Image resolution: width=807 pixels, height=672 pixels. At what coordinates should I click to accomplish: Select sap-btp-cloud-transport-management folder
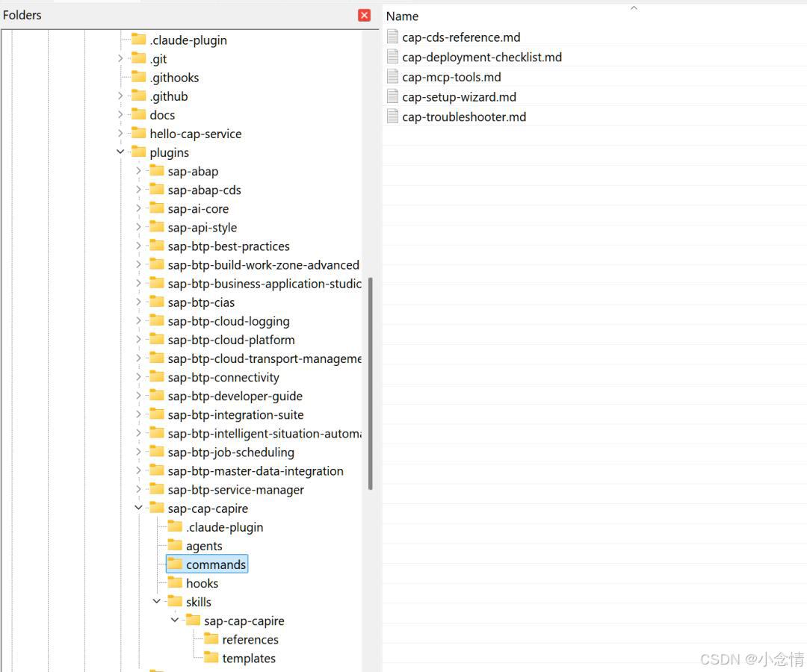pos(265,359)
